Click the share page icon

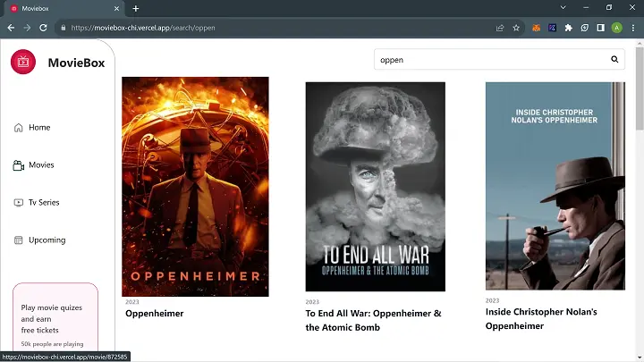click(500, 28)
